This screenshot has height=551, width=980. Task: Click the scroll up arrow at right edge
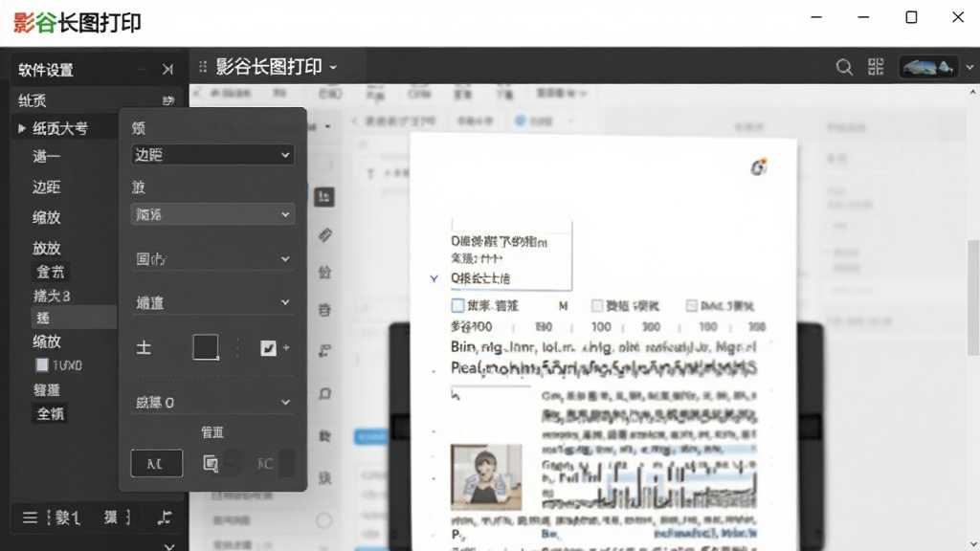972,93
